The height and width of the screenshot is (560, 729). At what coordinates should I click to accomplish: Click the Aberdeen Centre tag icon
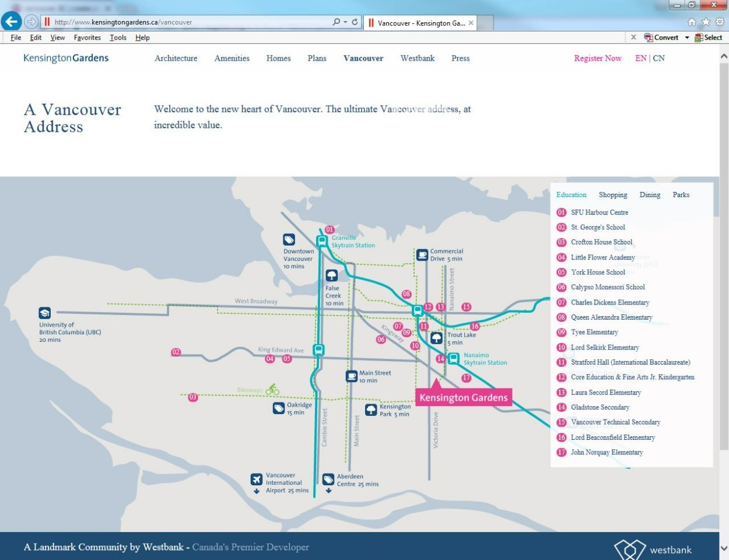[328, 479]
